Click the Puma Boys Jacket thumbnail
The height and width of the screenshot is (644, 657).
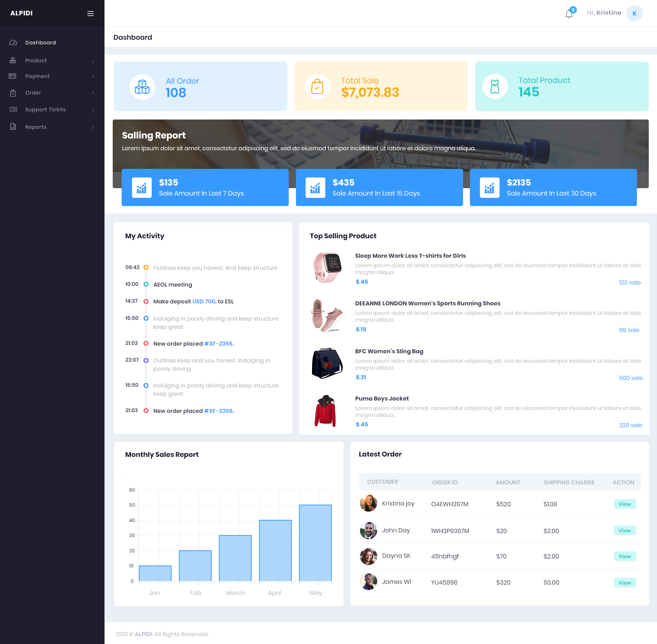(325, 411)
